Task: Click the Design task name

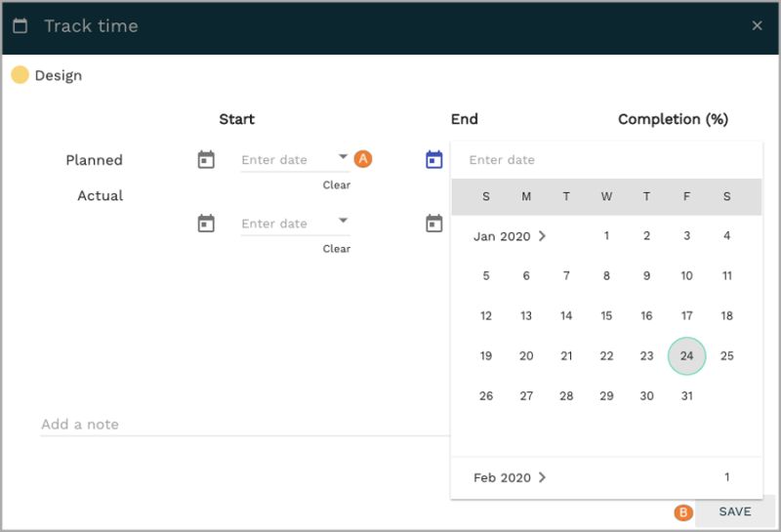Action: coord(59,76)
